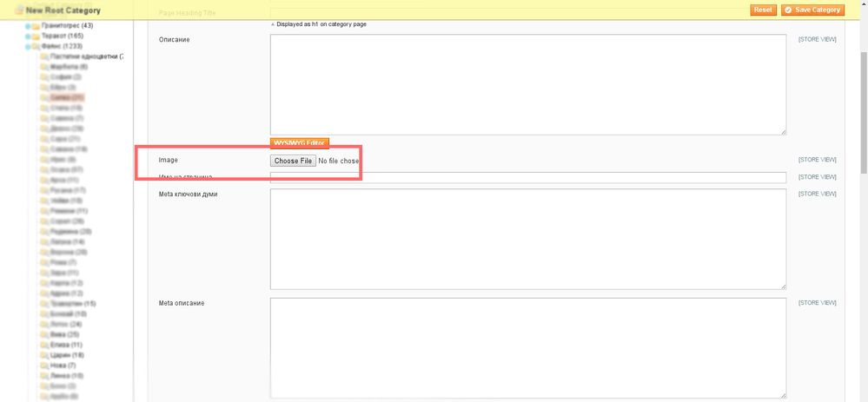The height and width of the screenshot is (402, 868).
Task: Click the Описание text area resize handle
Action: [784, 132]
